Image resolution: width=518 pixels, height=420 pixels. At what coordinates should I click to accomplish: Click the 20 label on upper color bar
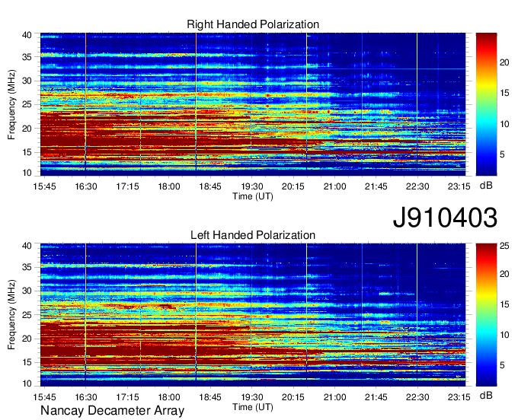[x=504, y=62]
